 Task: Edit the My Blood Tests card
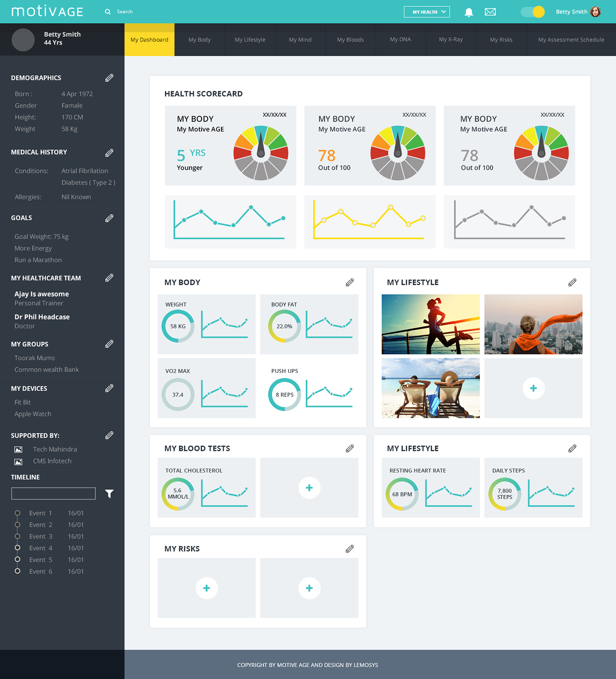click(350, 449)
